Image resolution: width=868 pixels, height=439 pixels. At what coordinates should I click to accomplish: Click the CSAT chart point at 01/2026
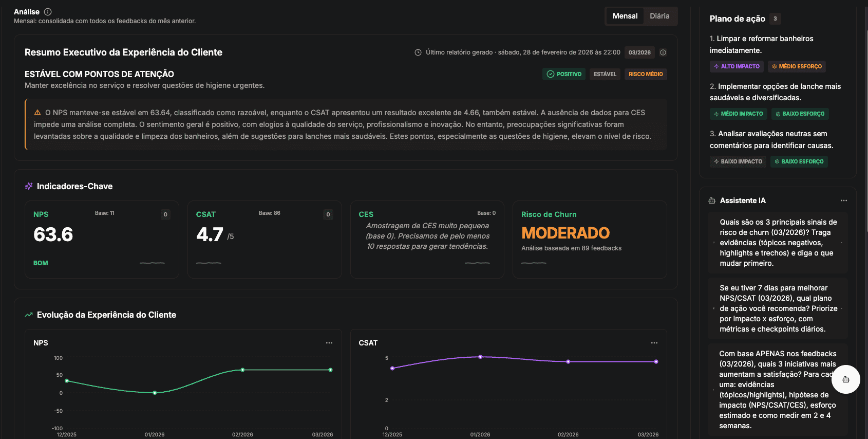(x=480, y=357)
